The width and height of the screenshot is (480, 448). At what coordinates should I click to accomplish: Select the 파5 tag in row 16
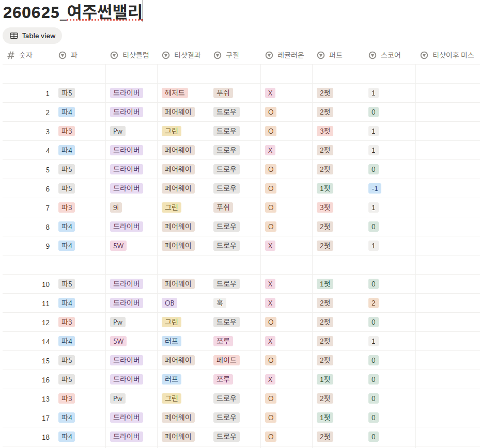pyautogui.click(x=67, y=379)
